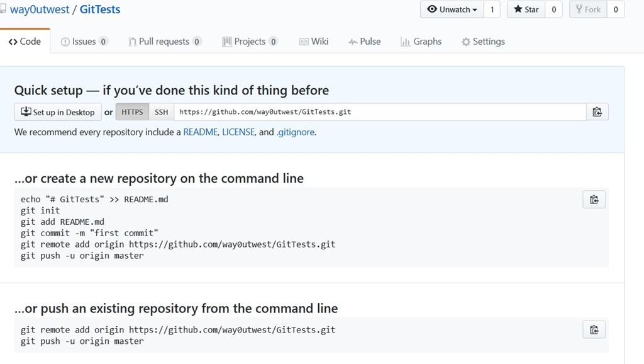Copy the new repository commands to clipboard

594,200
